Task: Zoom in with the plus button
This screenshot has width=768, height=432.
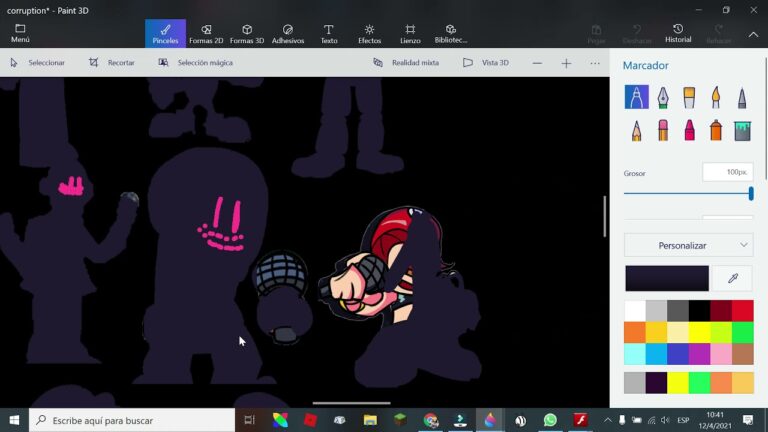Action: tap(566, 63)
